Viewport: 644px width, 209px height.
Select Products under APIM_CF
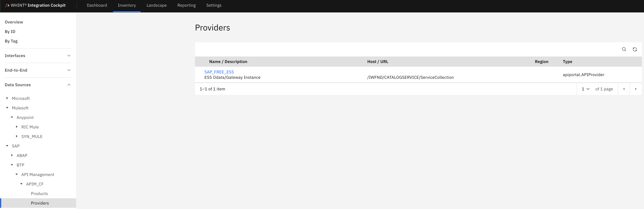[39, 194]
